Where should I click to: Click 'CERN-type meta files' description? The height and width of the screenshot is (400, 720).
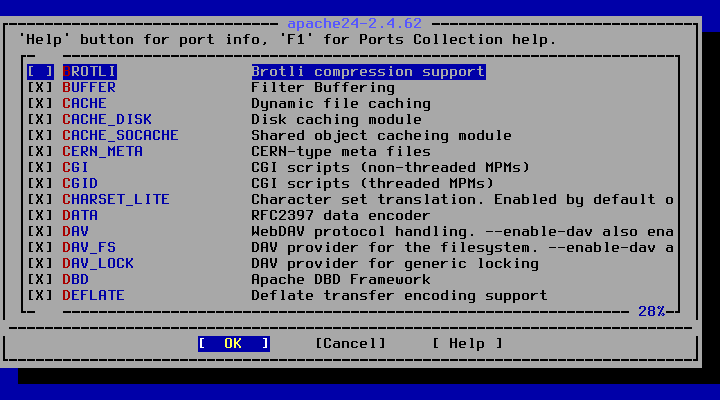pyautogui.click(x=341, y=152)
